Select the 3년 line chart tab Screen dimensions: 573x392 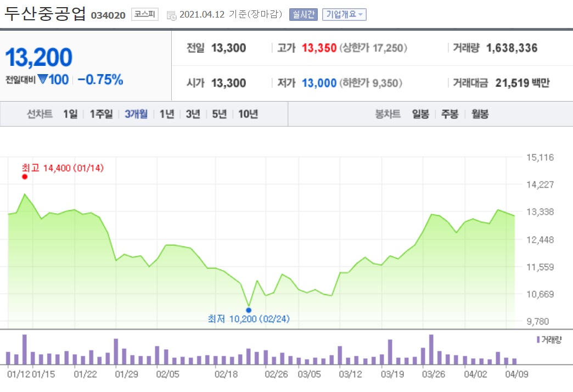coord(193,114)
